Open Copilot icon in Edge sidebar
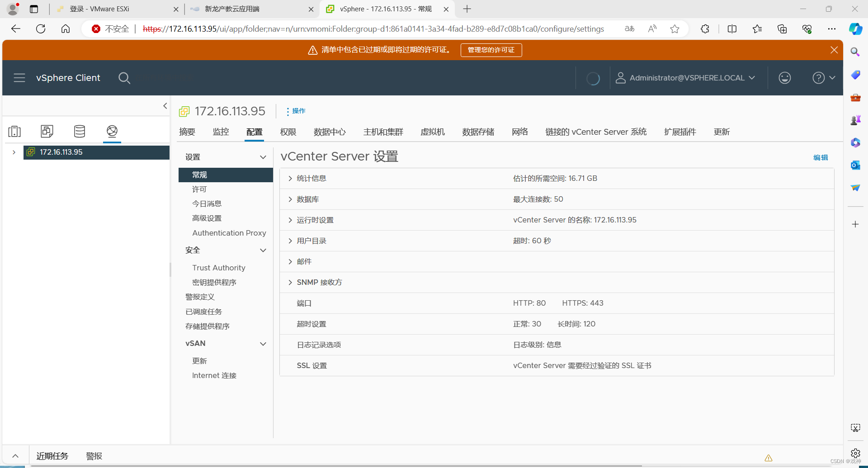The height and width of the screenshot is (468, 868). 855,29
